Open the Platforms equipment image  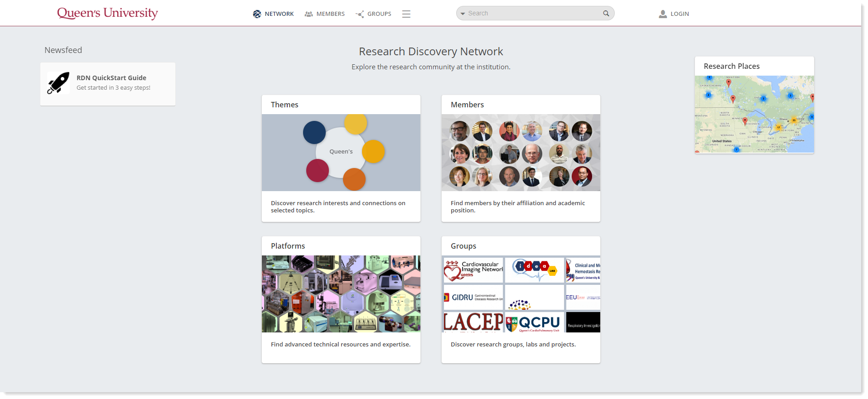point(341,294)
